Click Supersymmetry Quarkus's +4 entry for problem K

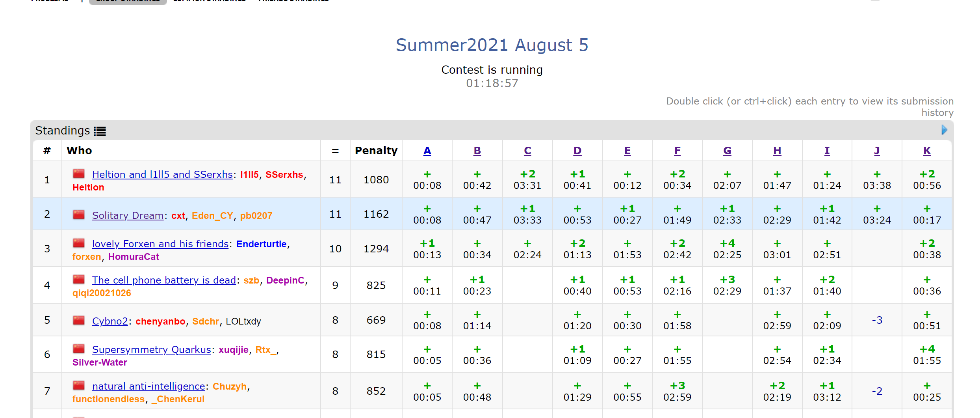pyautogui.click(x=927, y=355)
